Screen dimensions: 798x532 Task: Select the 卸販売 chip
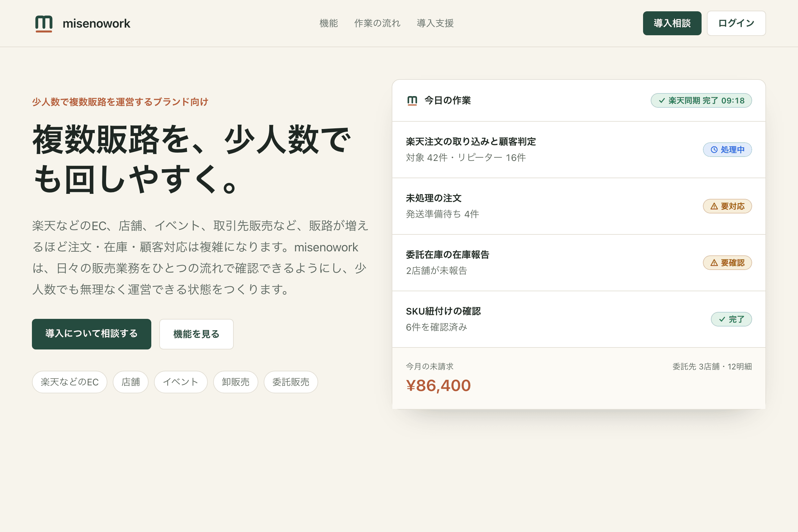(x=235, y=382)
